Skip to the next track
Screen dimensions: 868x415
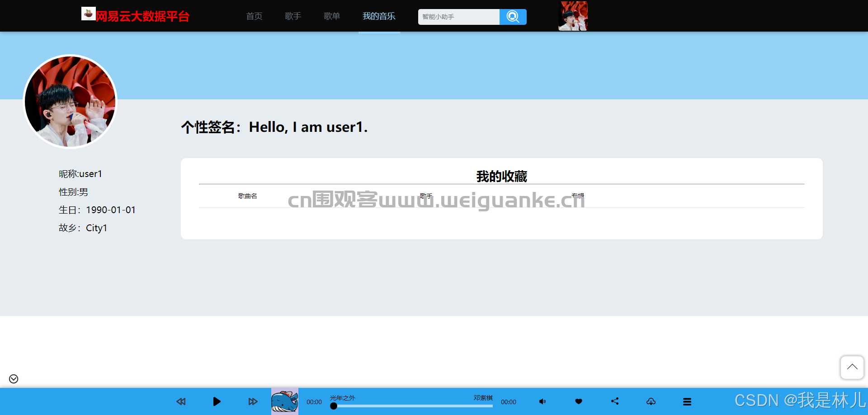point(253,401)
